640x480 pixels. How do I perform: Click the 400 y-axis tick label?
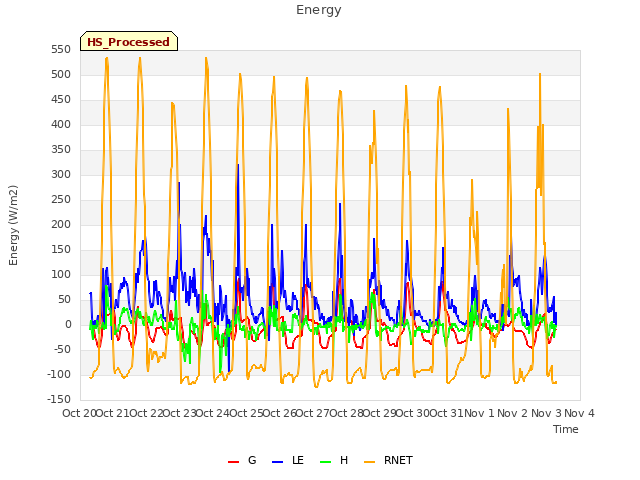click(x=61, y=124)
